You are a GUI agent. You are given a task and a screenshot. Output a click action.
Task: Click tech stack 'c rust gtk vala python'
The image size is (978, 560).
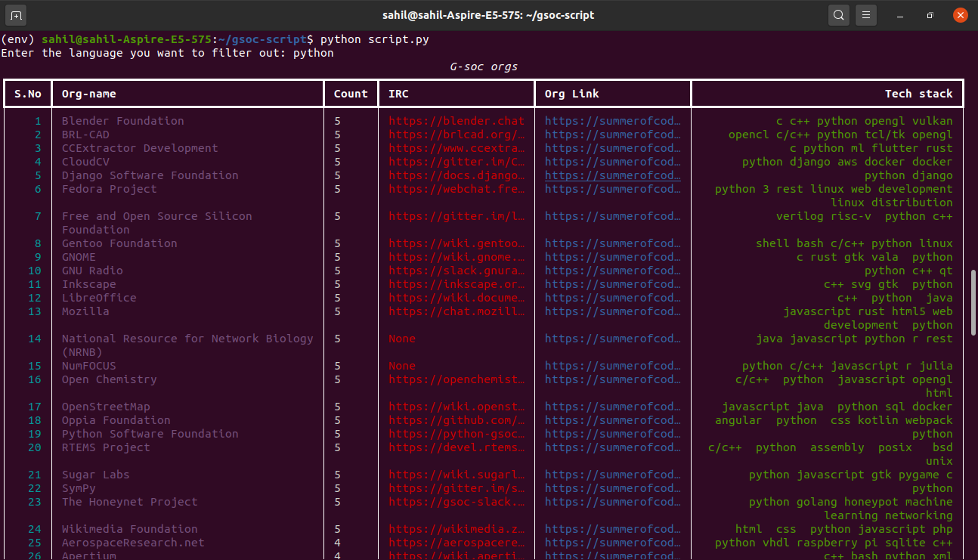tap(874, 257)
